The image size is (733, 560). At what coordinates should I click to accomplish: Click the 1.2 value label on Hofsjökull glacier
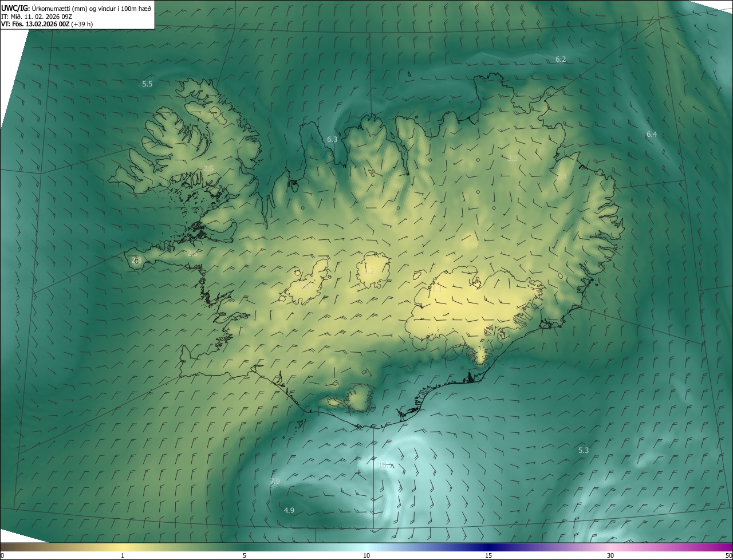[369, 271]
